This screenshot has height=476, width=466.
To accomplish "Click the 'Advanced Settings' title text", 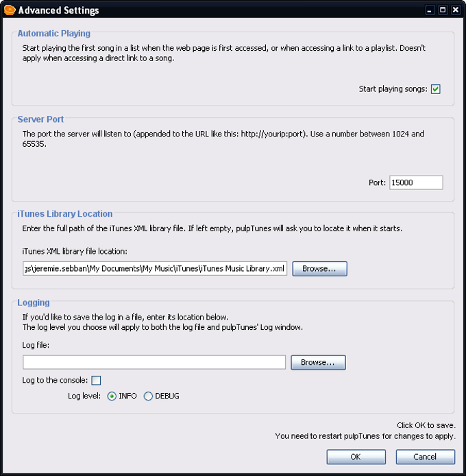I will pos(58,10).
